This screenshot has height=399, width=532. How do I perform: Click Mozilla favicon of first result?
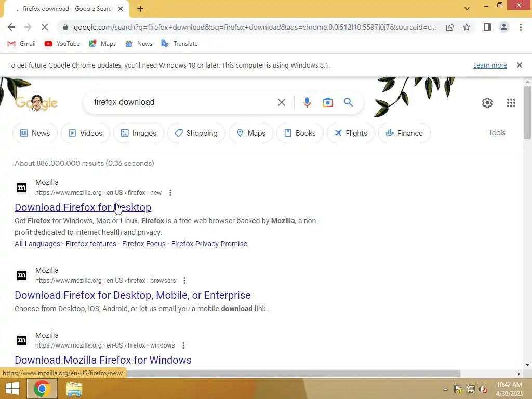tap(22, 187)
